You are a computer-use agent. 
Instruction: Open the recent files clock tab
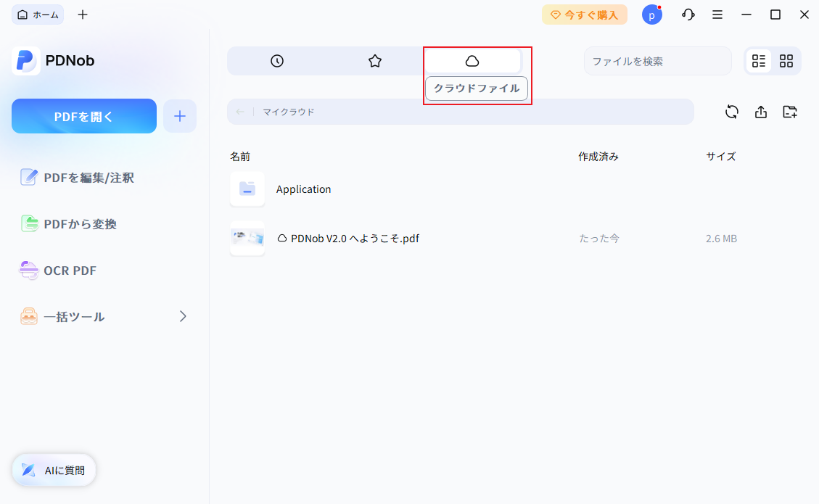tap(276, 61)
